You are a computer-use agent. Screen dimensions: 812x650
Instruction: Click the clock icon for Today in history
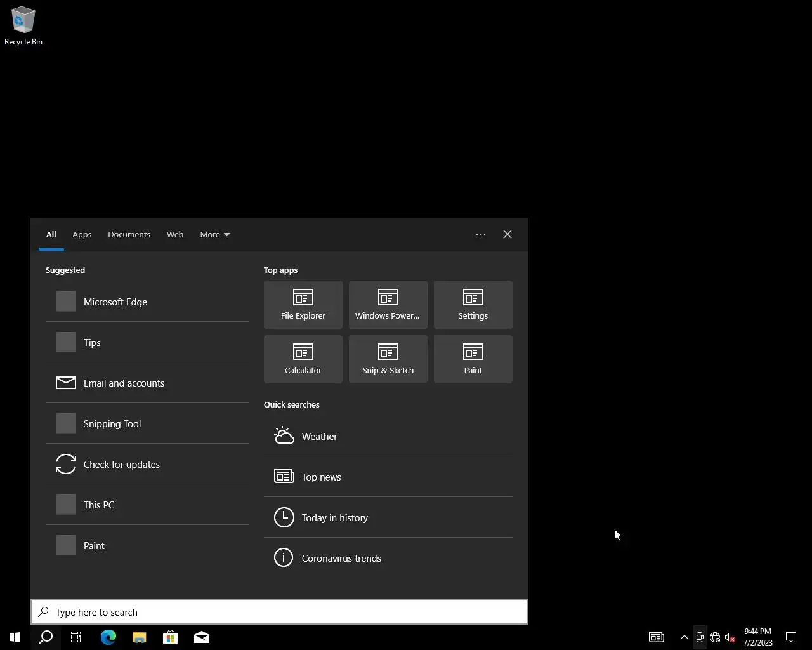[x=284, y=517]
